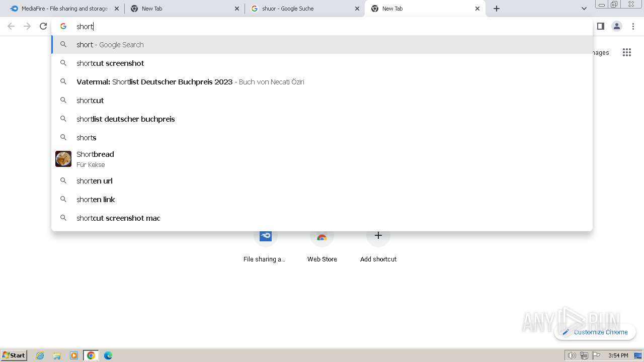644x362 pixels.
Task: Close the MediaFire tab
Action: pos(117,9)
